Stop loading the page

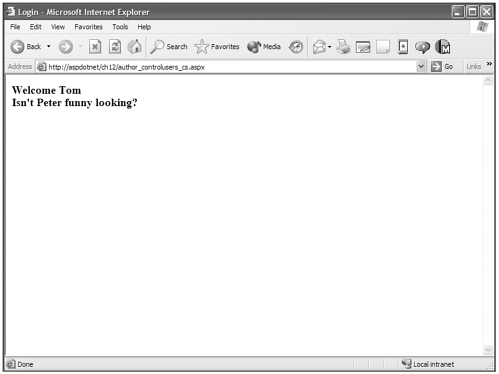(x=95, y=47)
